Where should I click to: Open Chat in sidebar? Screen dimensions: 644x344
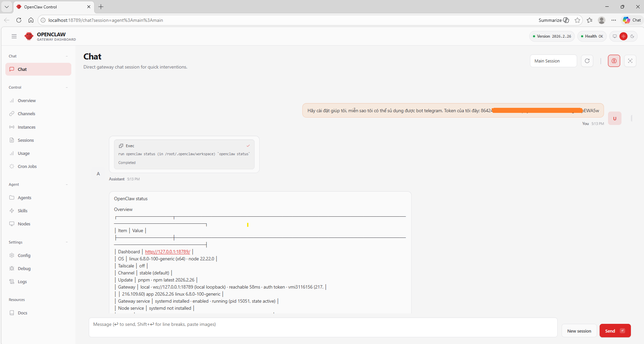click(x=38, y=69)
